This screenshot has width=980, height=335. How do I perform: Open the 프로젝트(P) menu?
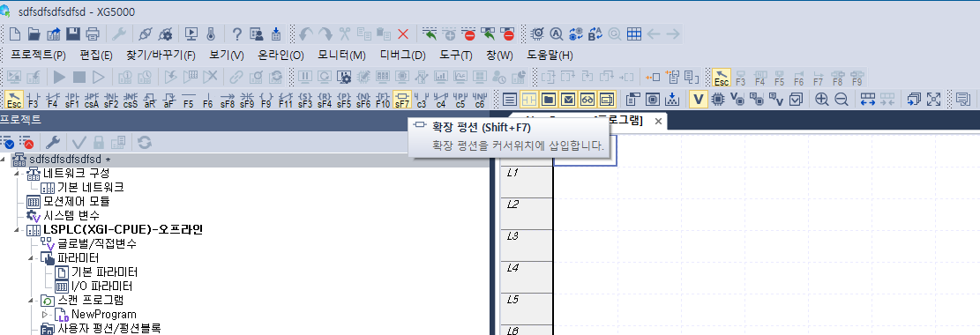coord(38,55)
